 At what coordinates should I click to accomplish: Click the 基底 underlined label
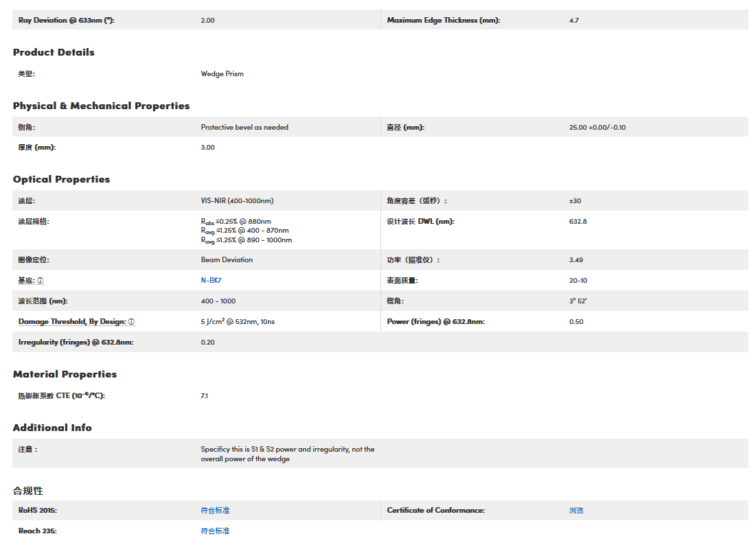pyautogui.click(x=27, y=281)
